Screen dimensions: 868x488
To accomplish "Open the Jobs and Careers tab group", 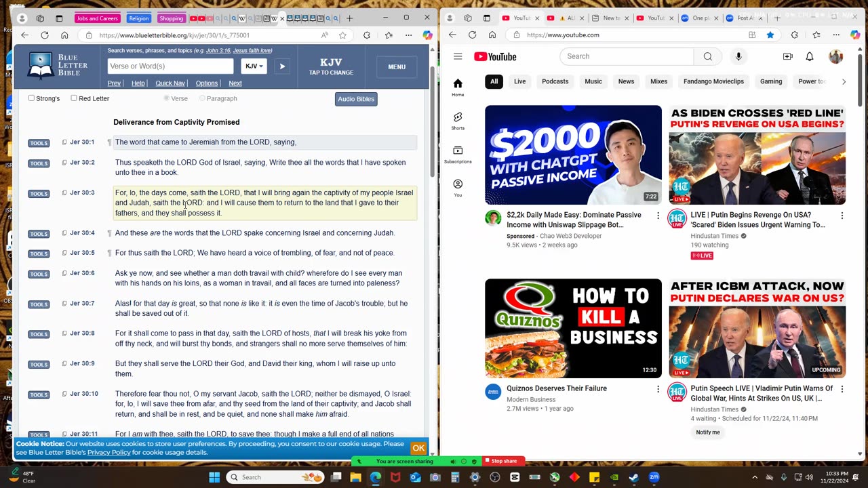I will [98, 18].
